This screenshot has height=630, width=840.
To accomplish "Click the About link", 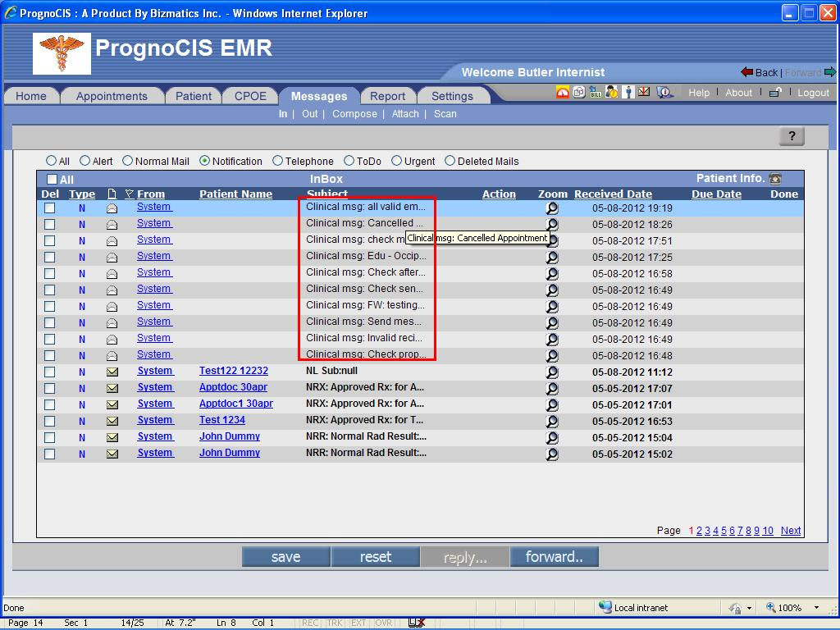I will [x=739, y=93].
